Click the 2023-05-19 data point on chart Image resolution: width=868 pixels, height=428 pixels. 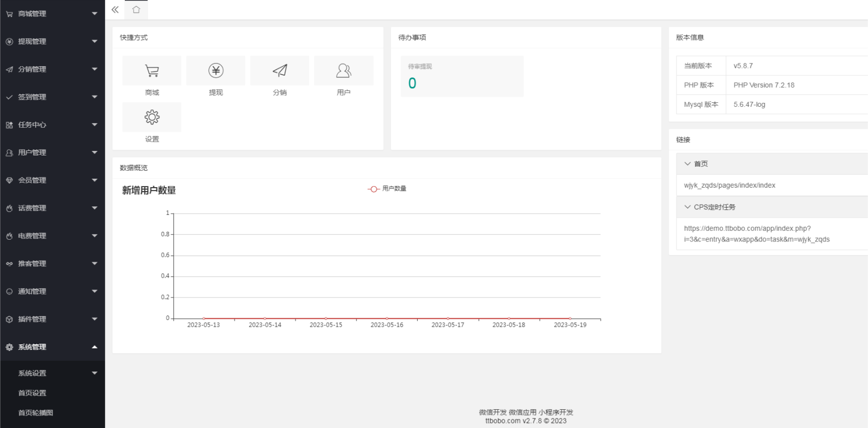tap(570, 318)
